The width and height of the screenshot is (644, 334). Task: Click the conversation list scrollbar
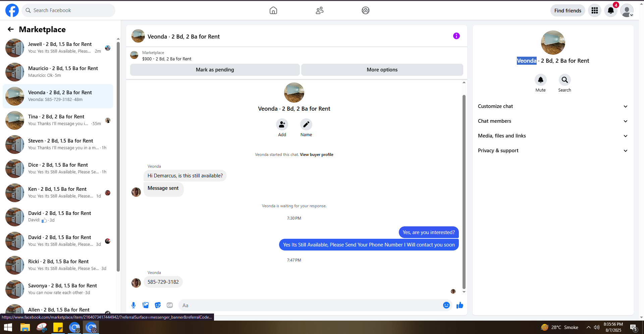click(x=118, y=156)
